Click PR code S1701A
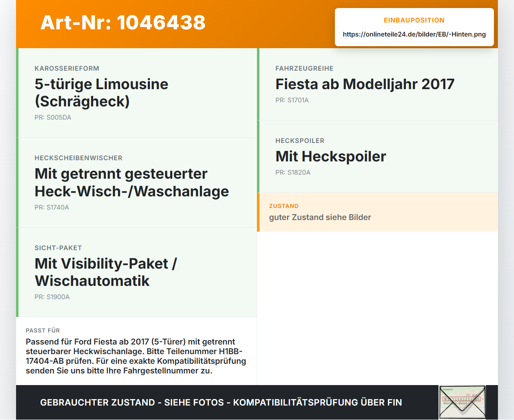 point(292,100)
